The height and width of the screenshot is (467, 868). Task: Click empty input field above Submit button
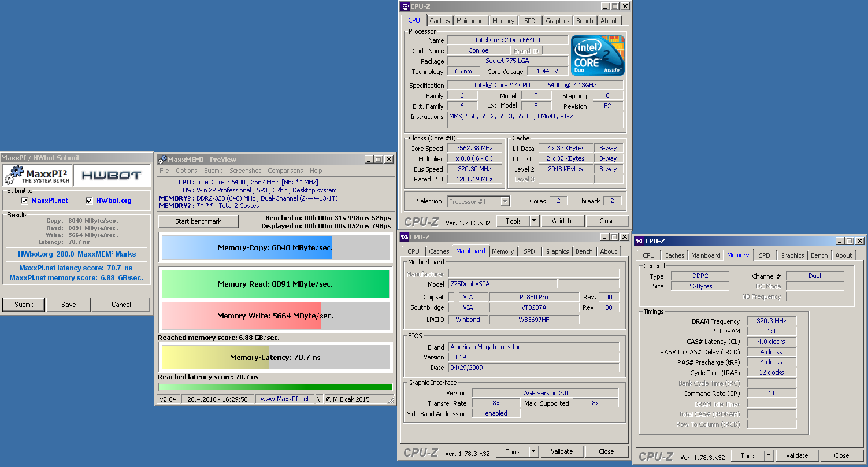point(76,291)
